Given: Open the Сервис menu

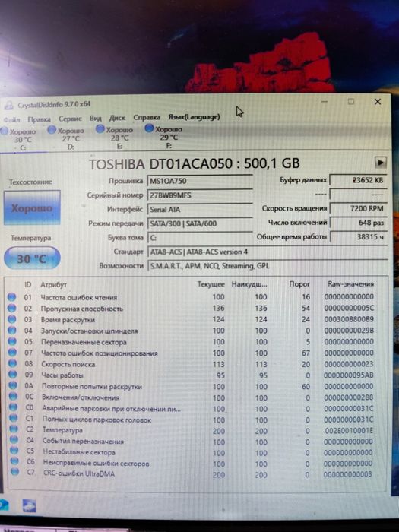Looking at the screenshot, I should pyautogui.click(x=70, y=119).
